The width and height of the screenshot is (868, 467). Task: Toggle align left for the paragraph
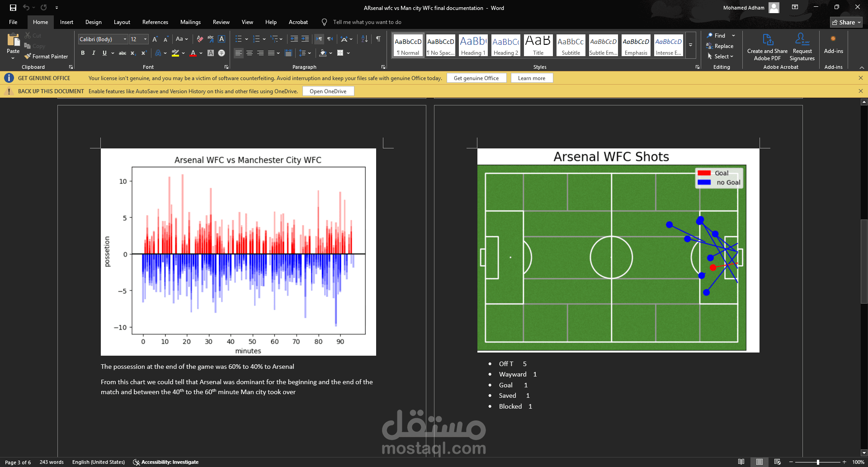tap(239, 53)
